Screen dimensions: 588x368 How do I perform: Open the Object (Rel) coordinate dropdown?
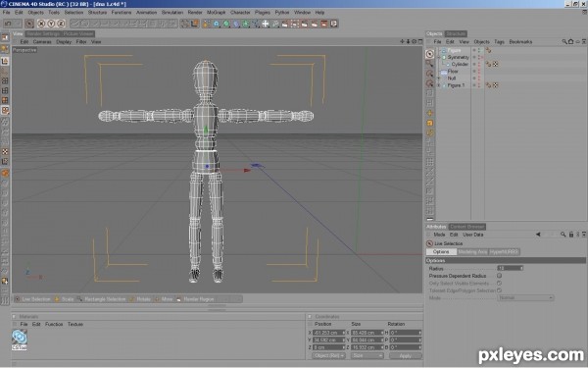[328, 355]
